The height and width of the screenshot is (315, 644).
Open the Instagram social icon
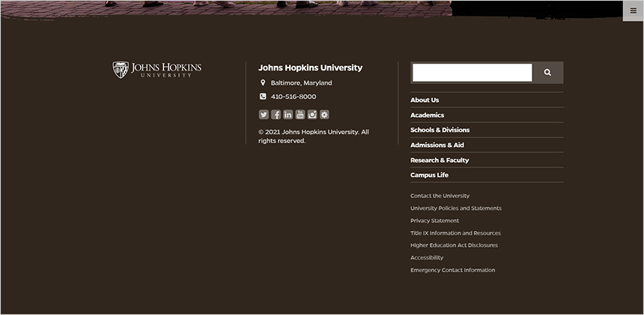tap(312, 115)
